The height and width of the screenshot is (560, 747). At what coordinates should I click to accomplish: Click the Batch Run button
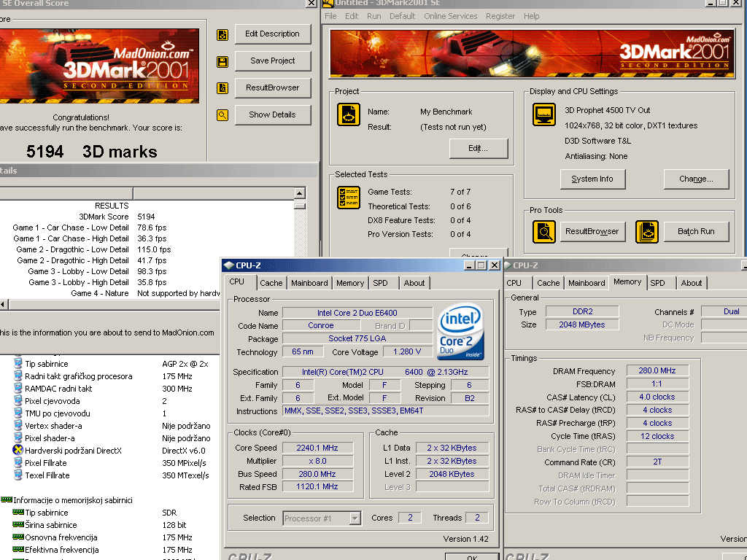click(696, 231)
